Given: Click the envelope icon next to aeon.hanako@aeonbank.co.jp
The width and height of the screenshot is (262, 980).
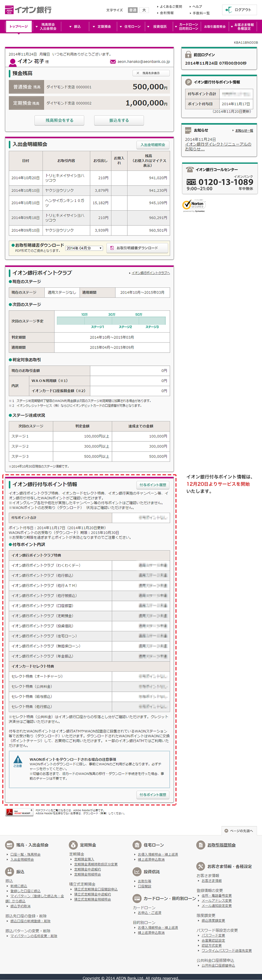Looking at the screenshot, I should point(113,62).
